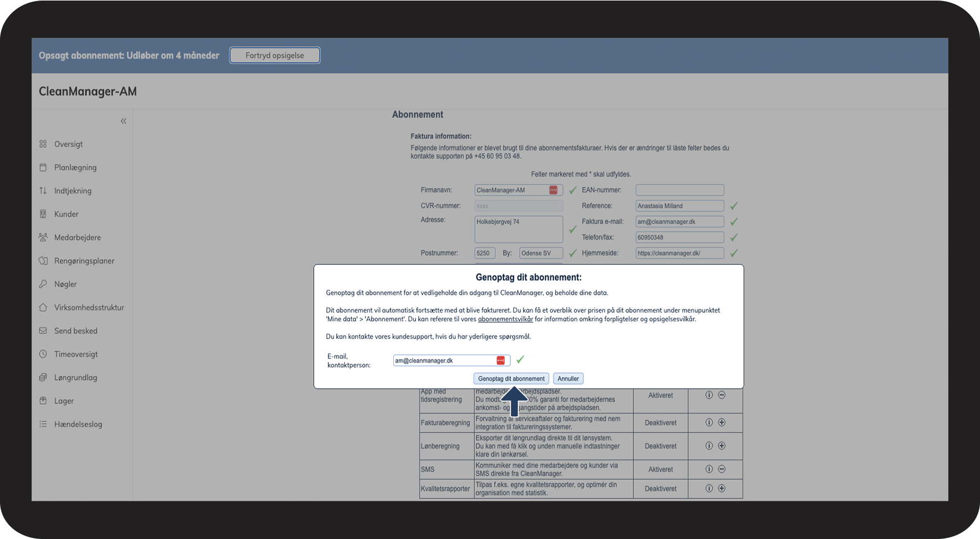Show info for the Fakturaberegning module
980x539 pixels.
(709, 422)
